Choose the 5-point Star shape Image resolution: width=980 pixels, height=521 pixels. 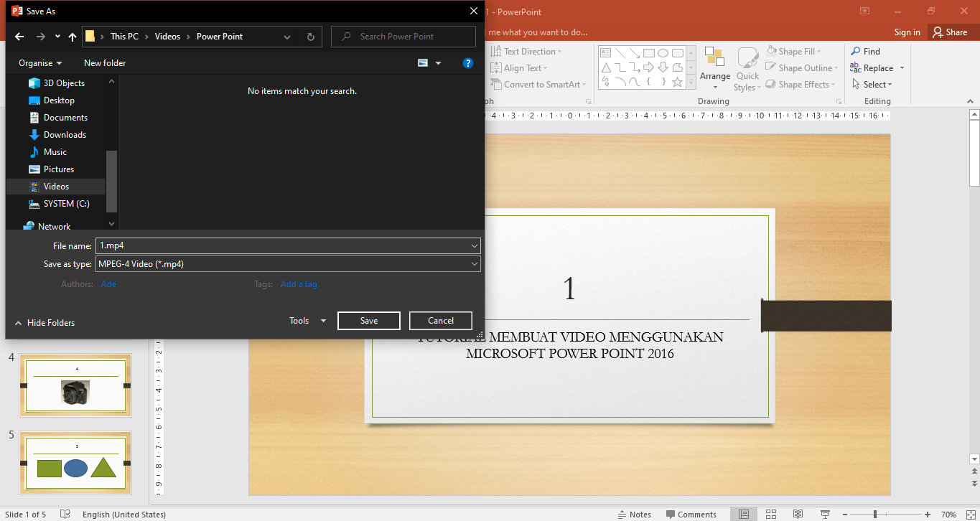point(677,82)
